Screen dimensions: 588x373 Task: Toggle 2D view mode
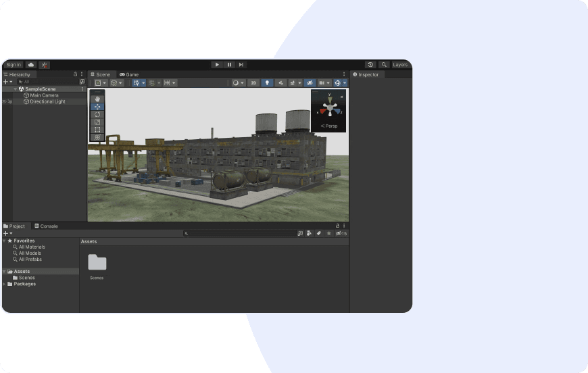[253, 83]
